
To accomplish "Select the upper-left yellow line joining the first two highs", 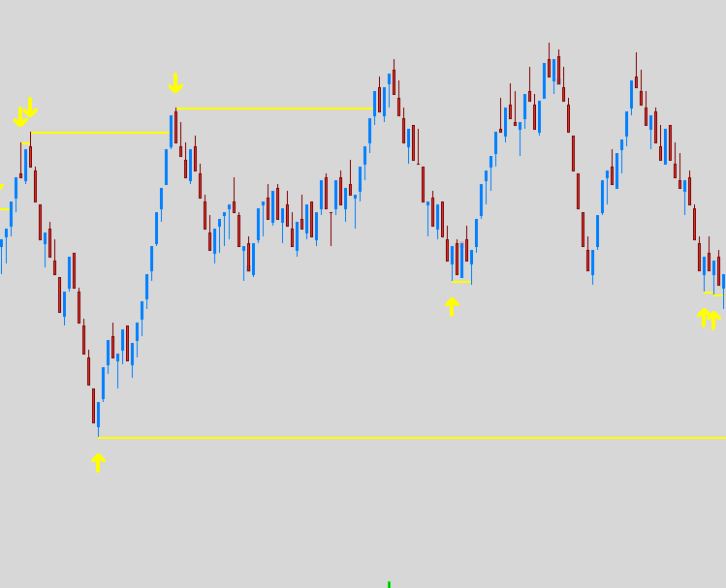I will pyautogui.click(x=97, y=132).
